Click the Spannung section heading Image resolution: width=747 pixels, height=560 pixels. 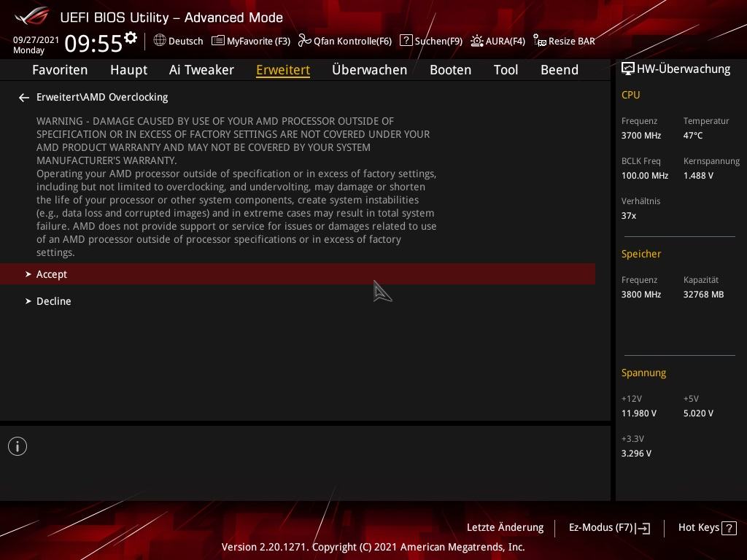[x=643, y=373]
